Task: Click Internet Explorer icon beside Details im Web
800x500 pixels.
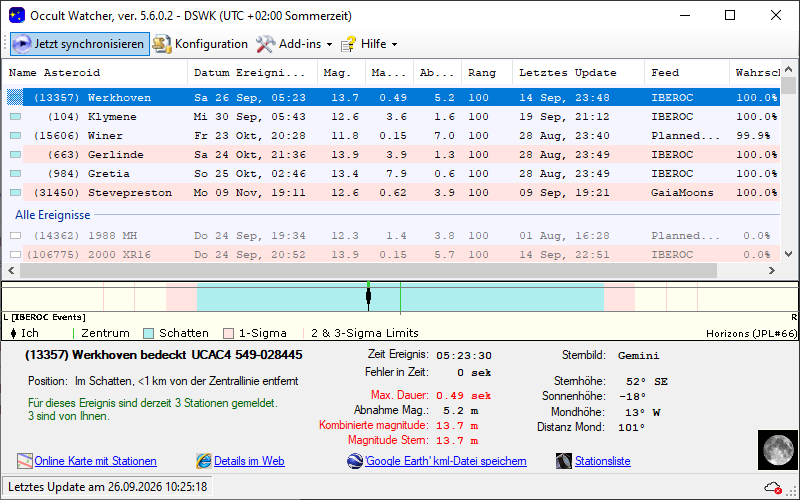Action: [x=204, y=461]
